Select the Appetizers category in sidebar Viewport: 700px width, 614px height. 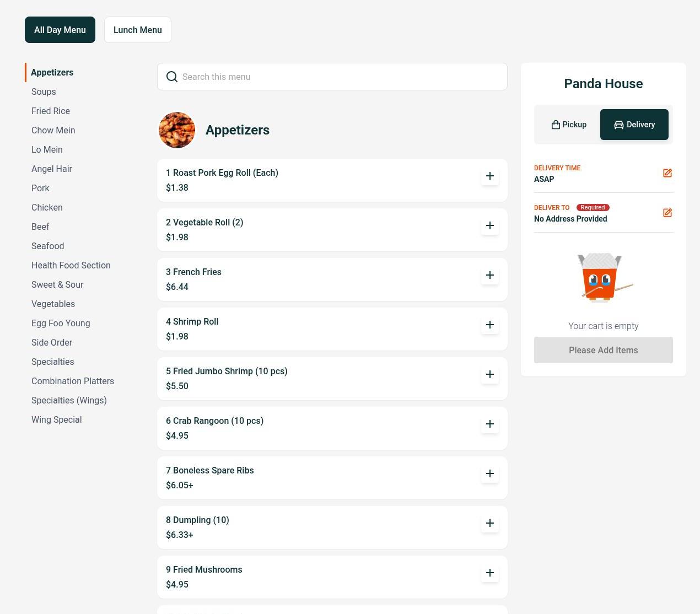click(52, 73)
